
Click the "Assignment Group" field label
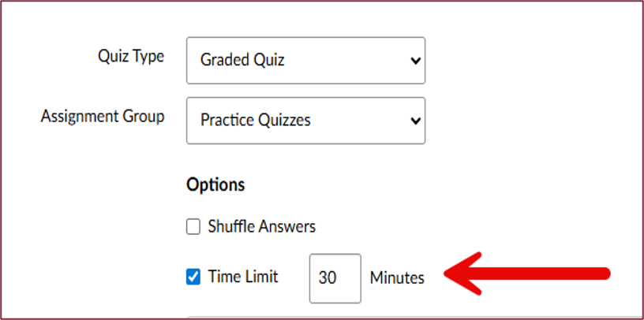pos(103,117)
